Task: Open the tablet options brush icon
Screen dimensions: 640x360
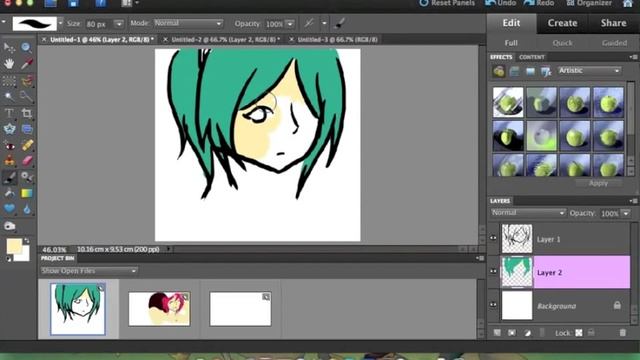Action: [x=339, y=24]
